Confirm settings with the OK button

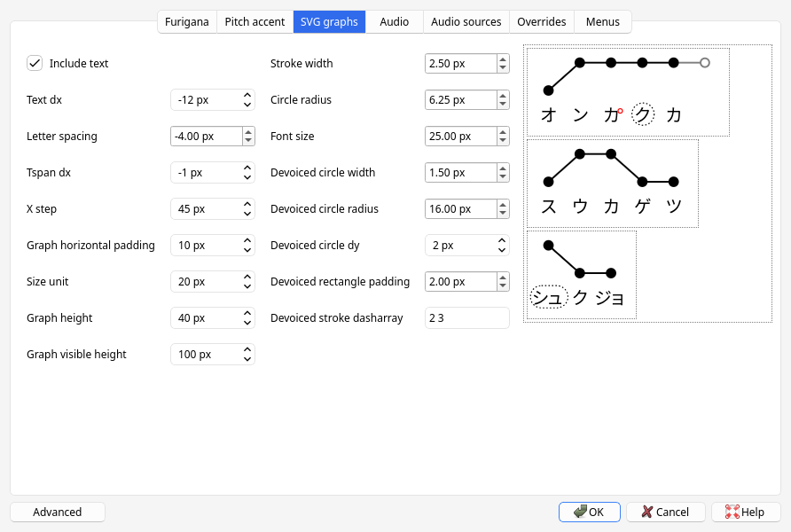coord(589,512)
